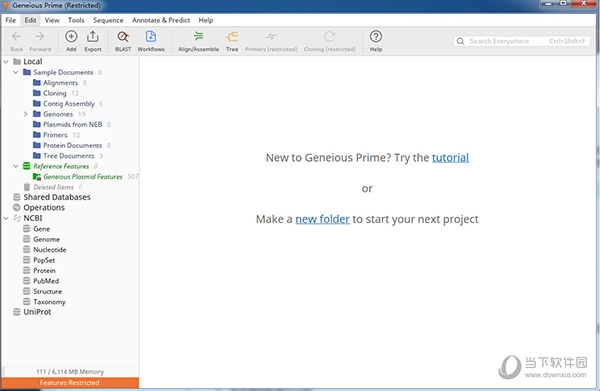This screenshot has height=391, width=600.
Task: Click the PubMed database icon
Action: click(x=26, y=281)
